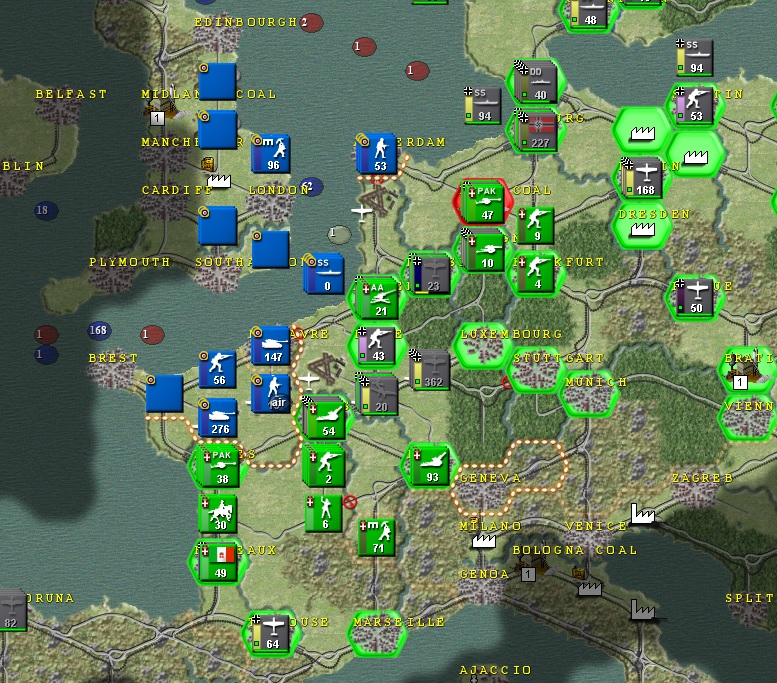Select the DD destroyer unit numbered 40
777x683 pixels.
pos(536,83)
